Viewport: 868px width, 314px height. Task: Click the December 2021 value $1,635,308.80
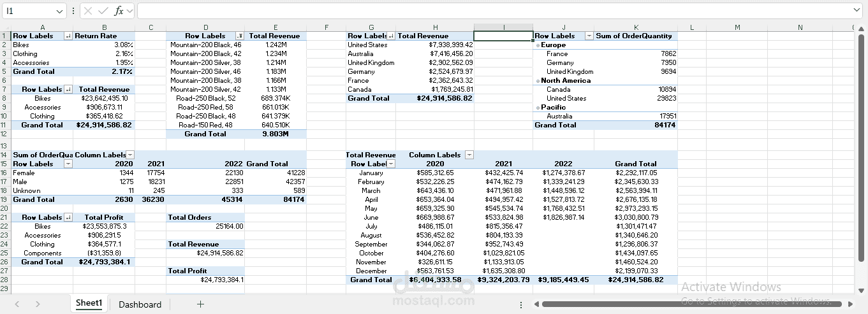tap(504, 271)
